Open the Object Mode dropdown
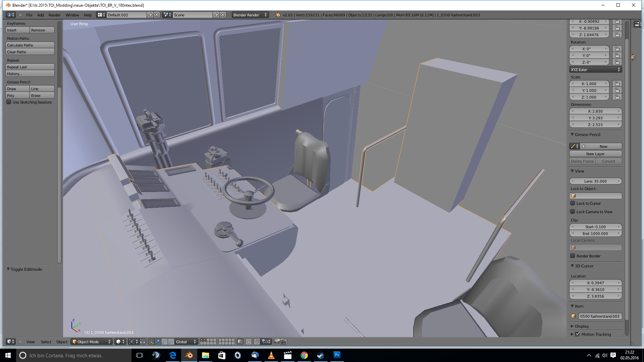644x362 pixels. (91, 342)
